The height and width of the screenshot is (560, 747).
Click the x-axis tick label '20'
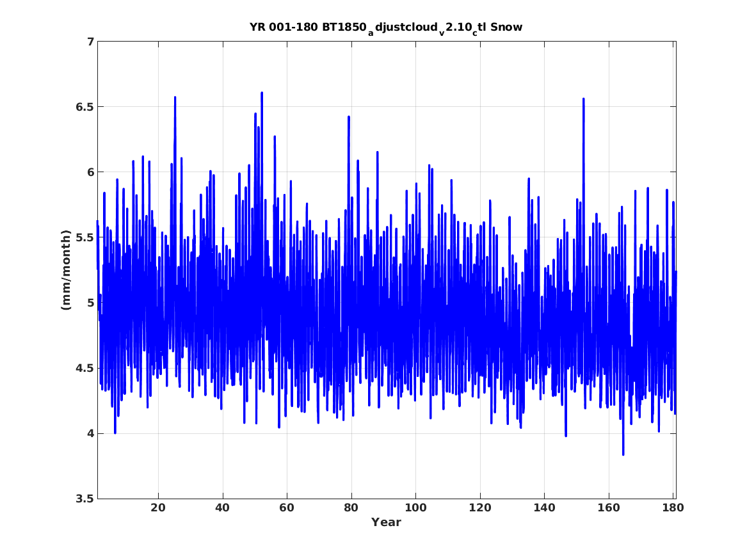click(158, 508)
